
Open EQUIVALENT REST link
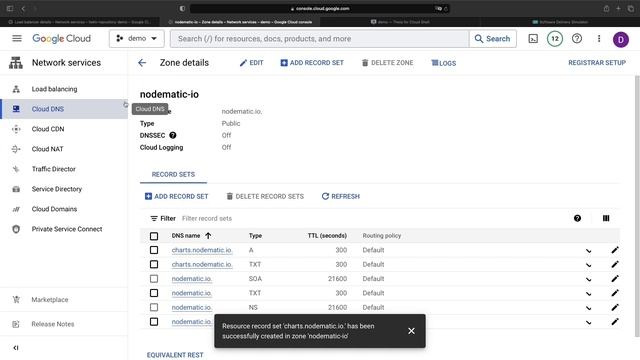tap(175, 355)
